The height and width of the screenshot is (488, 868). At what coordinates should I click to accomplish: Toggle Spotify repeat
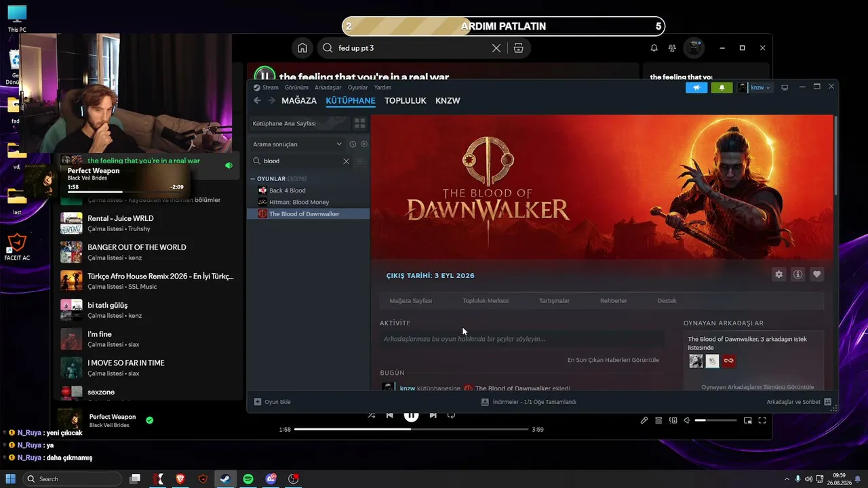click(x=451, y=415)
